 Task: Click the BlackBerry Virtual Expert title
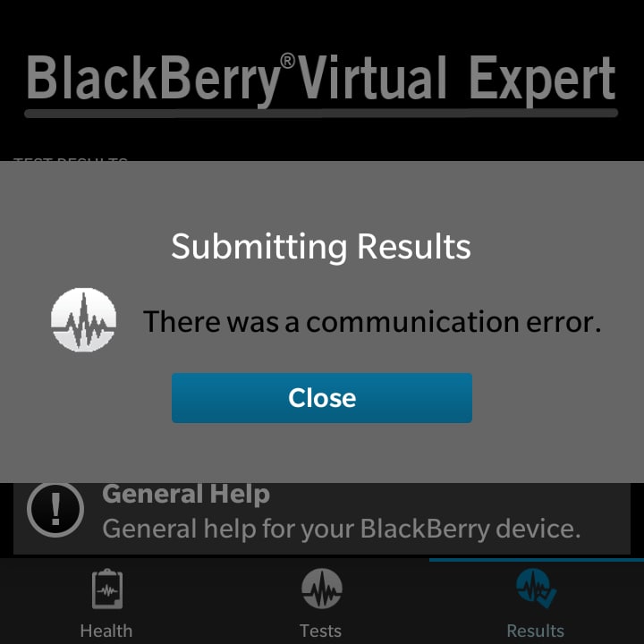tap(321, 79)
